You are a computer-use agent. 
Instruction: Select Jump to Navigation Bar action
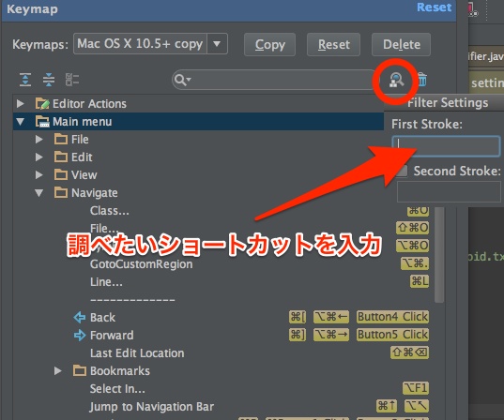click(x=152, y=407)
